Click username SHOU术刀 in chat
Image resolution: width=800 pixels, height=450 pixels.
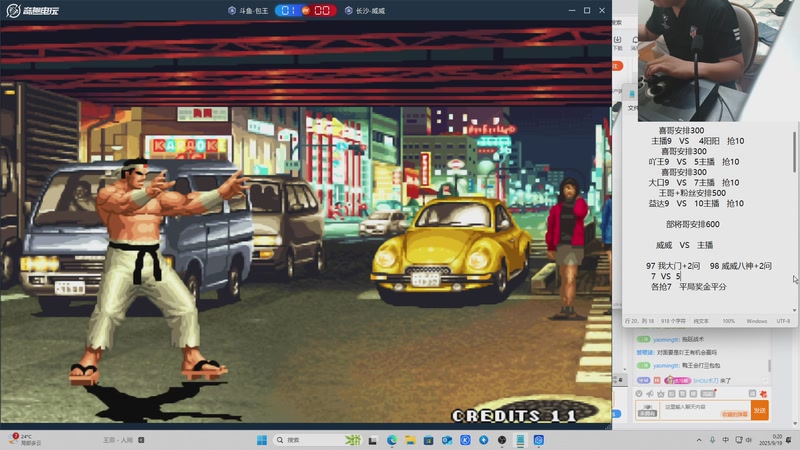pos(705,381)
